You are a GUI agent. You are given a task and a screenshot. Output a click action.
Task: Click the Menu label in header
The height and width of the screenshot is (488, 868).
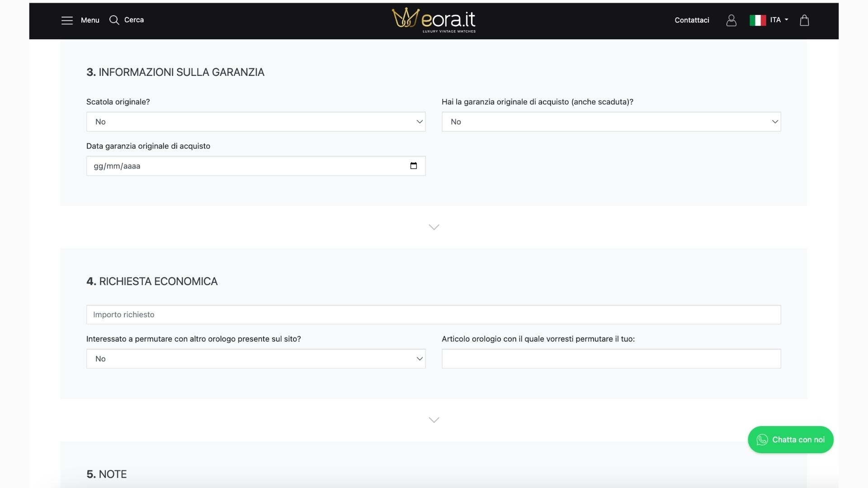90,20
